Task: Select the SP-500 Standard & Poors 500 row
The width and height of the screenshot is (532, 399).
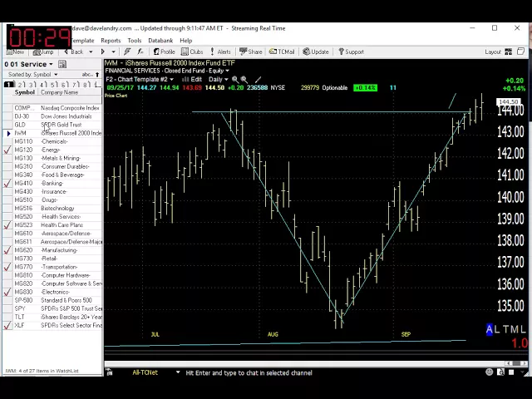Action: 52,300
